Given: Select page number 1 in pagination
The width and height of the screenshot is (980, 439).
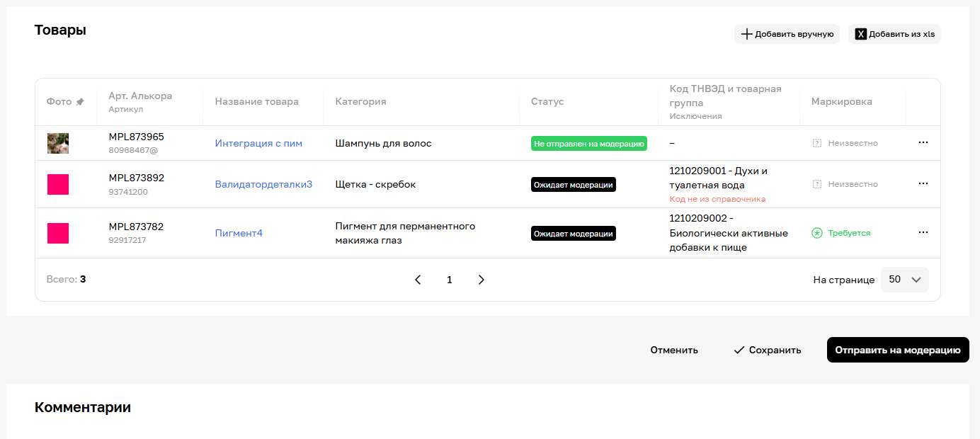Looking at the screenshot, I should [x=449, y=280].
